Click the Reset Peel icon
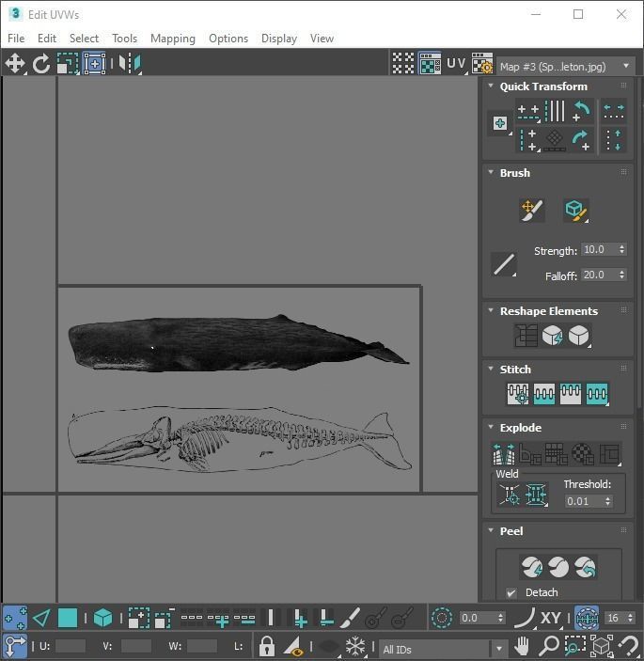The image size is (644, 661). (586, 567)
